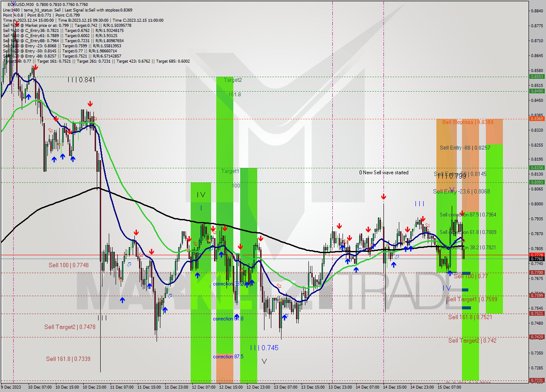The width and height of the screenshot is (546, 392).
Task: Click the black 0.7760 current price tag
Action: point(537,259)
